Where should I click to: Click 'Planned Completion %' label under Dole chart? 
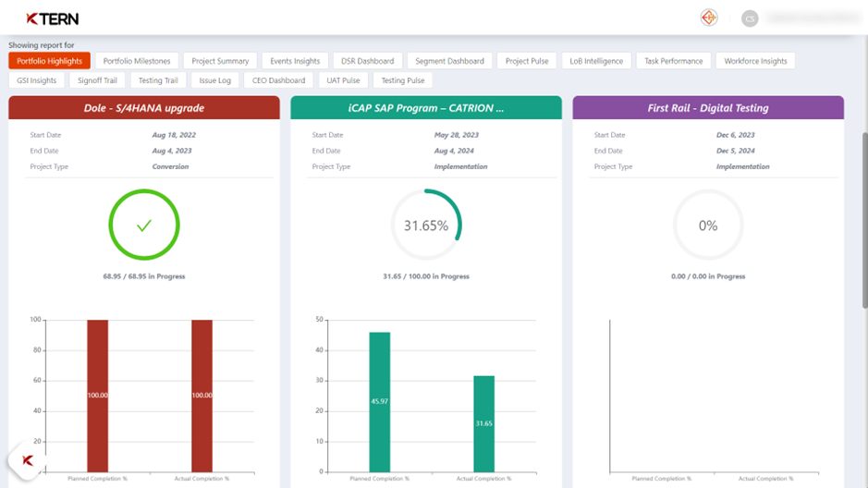pyautogui.click(x=97, y=479)
